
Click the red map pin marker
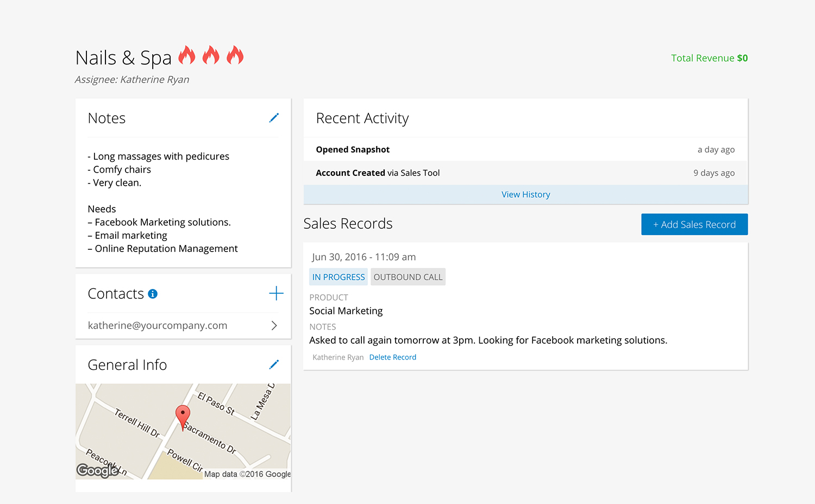click(183, 415)
